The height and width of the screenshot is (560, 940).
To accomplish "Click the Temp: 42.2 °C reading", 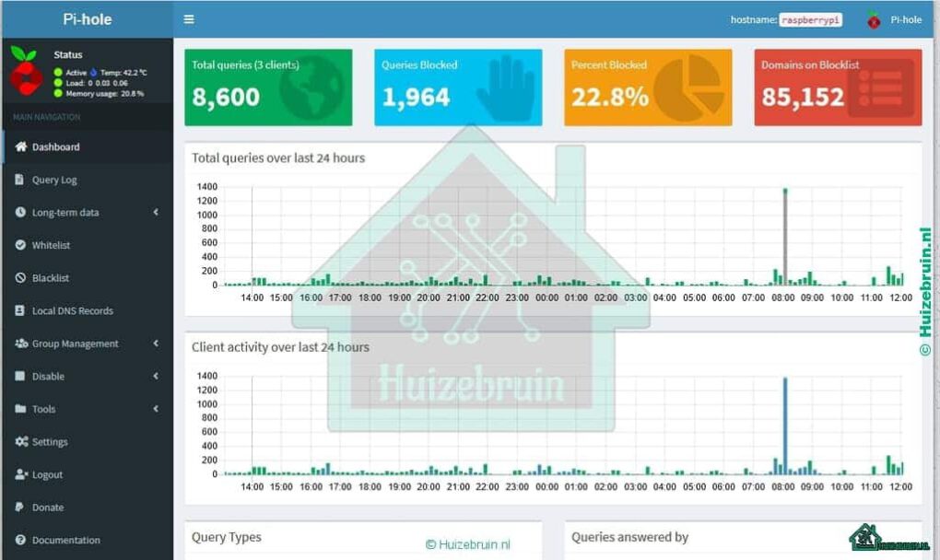I will 123,73.
